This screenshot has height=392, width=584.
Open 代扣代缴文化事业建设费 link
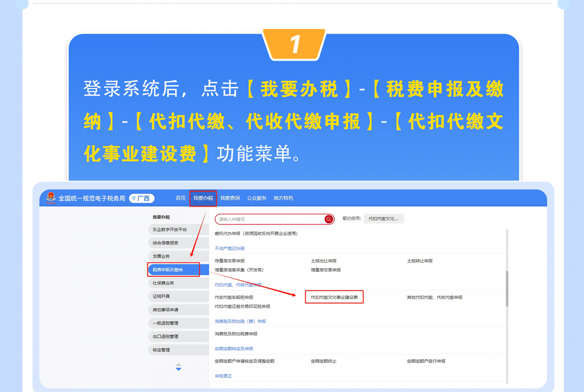click(x=334, y=297)
